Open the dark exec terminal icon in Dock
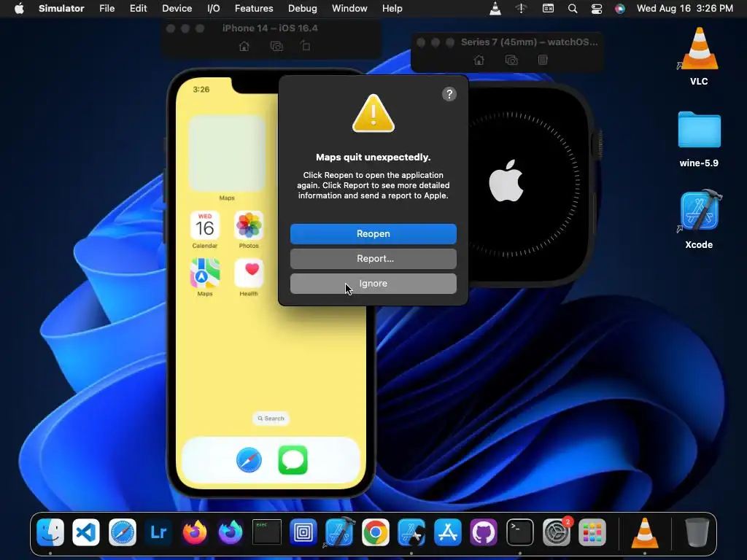The image size is (747, 560). pyautogui.click(x=267, y=532)
